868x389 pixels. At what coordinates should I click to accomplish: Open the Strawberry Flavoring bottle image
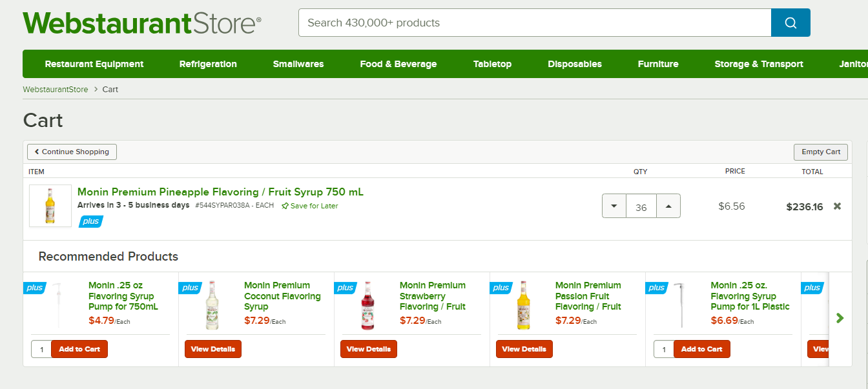pos(367,305)
